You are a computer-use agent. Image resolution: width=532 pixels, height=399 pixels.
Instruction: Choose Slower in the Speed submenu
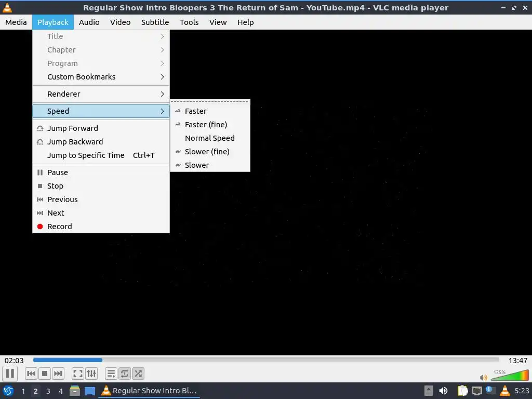coord(210,165)
